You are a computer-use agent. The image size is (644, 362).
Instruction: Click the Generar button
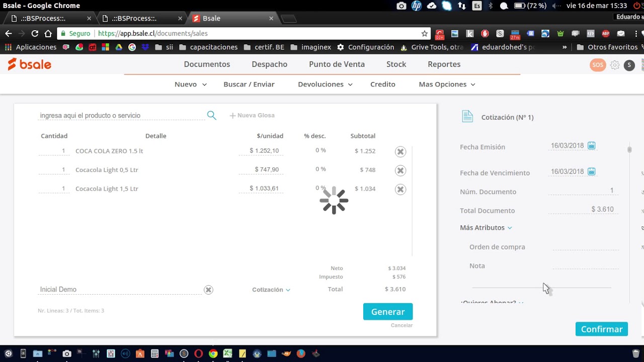pos(388,312)
